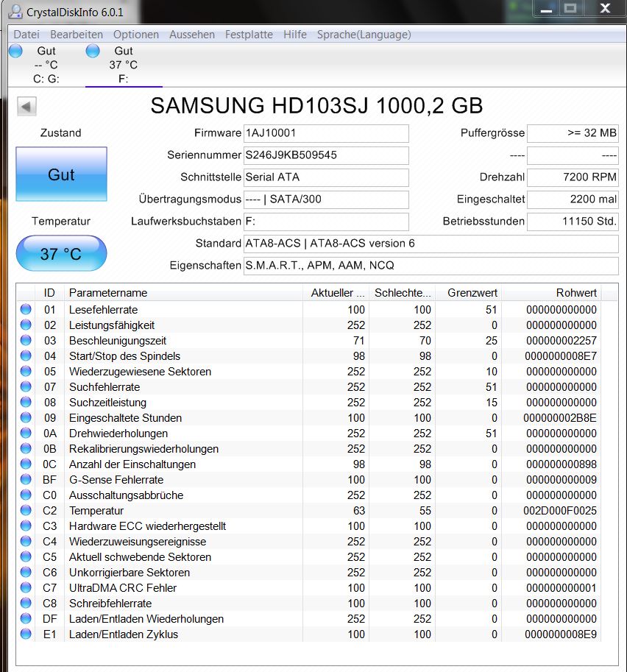Select the F: disk status orb

[x=93, y=51]
